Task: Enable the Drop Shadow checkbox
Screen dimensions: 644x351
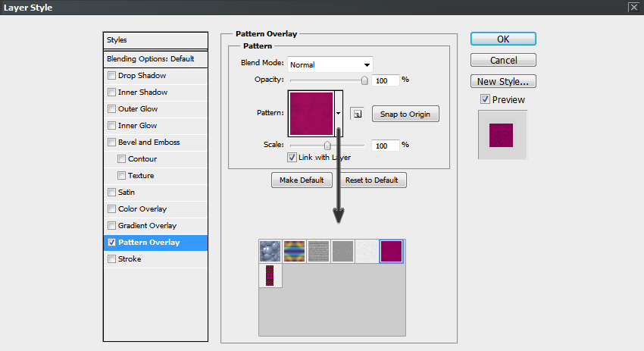Action: tap(113, 76)
